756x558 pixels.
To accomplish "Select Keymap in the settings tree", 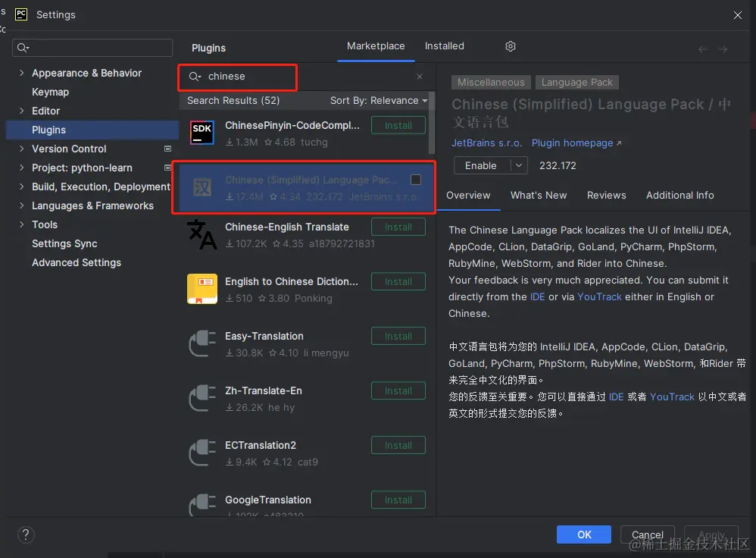I will click(x=50, y=92).
